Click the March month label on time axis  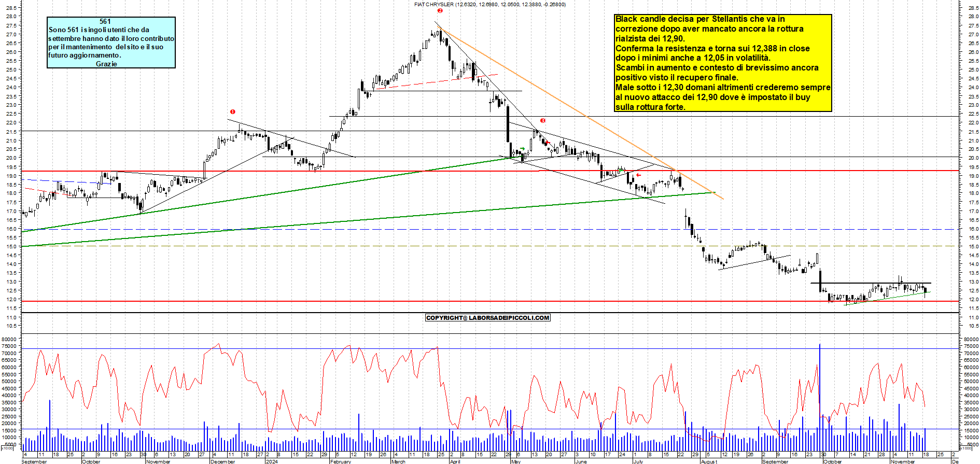398,461
